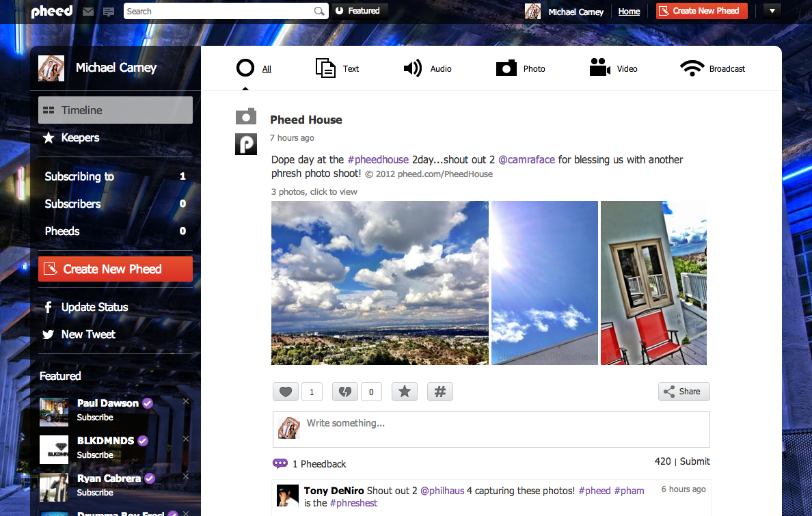
Task: Click Update Status with Facebook icon
Action: point(86,308)
